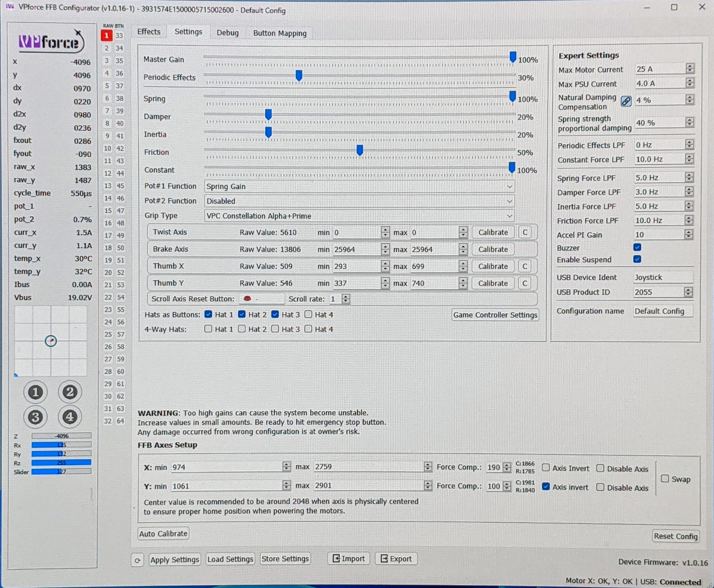Click the link icon beside Natural Damping Compensation
This screenshot has height=588, width=714.
(x=626, y=100)
